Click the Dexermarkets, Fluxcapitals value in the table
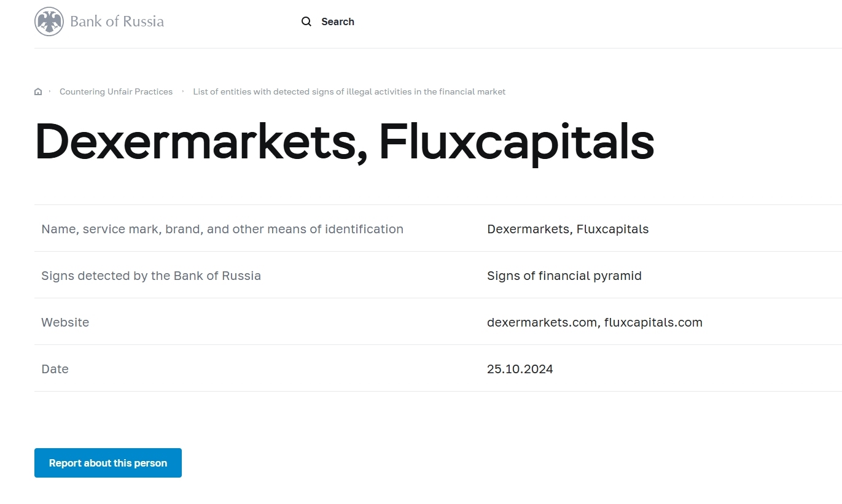This screenshot has width=842, height=504. [x=567, y=229]
